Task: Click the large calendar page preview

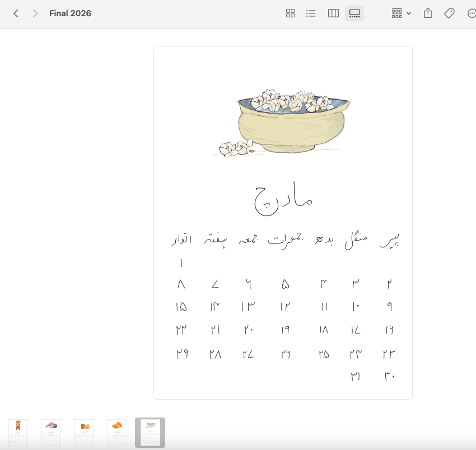Action: tap(283, 313)
